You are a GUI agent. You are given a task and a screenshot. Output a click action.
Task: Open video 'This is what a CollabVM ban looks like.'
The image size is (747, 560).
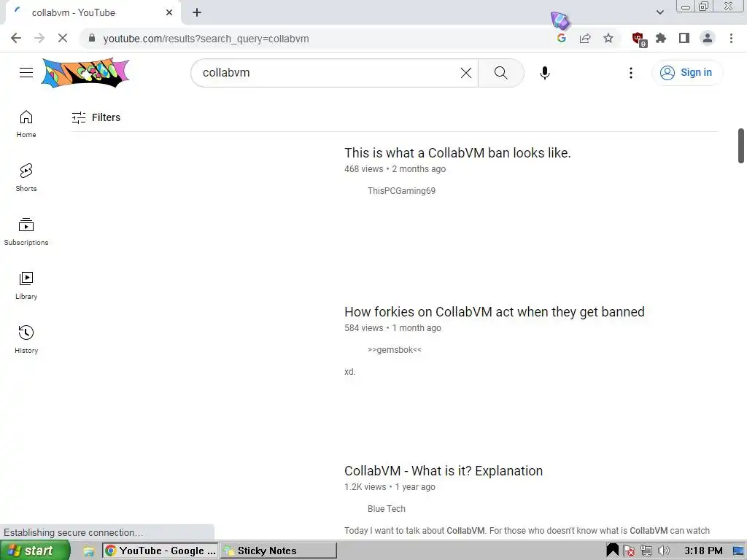pos(457,153)
